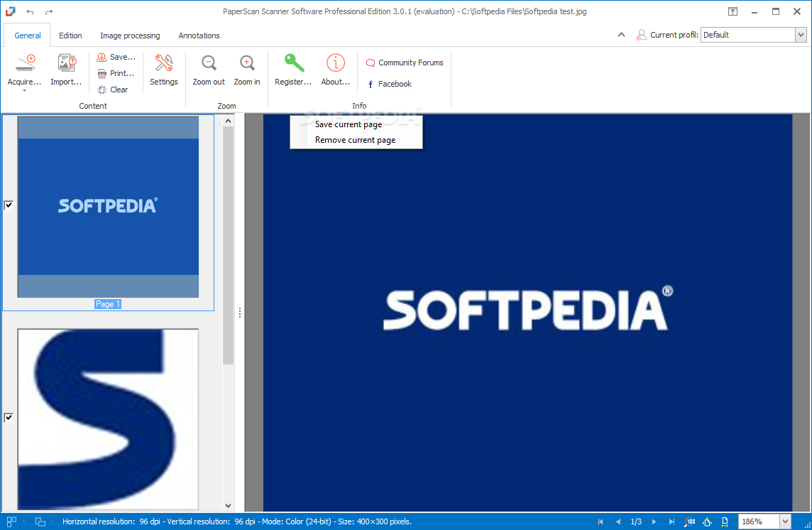The height and width of the screenshot is (530, 812).
Task: Open the Settings tools icon
Action: click(x=164, y=64)
